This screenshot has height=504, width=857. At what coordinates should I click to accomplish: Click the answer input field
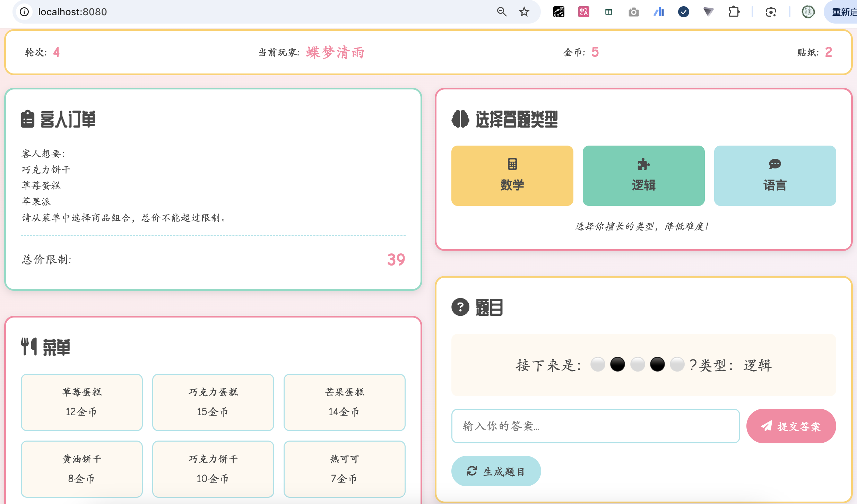pos(595,426)
